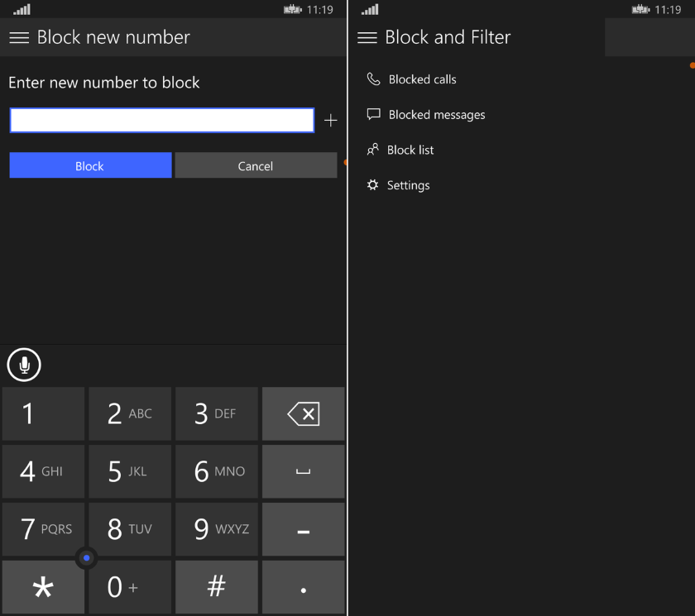Viewport: 695px width, 616px height.
Task: Activate the microphone voice input icon
Action: point(24,365)
